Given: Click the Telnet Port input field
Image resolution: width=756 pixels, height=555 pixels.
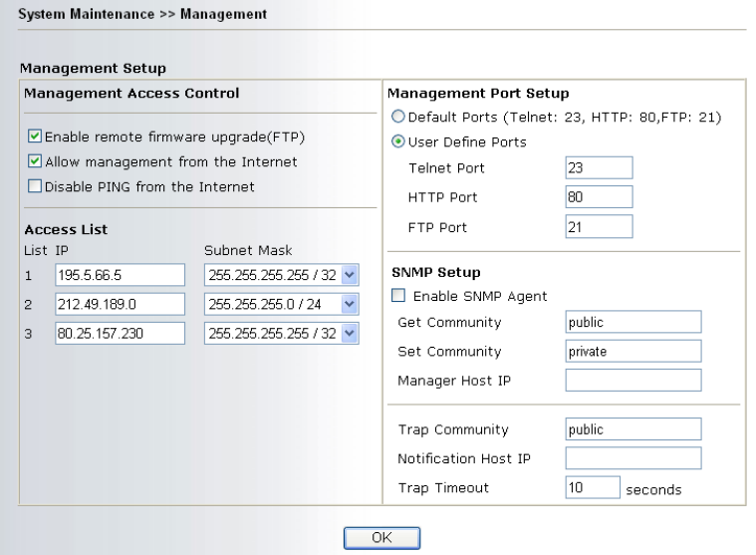Looking at the screenshot, I should point(598,168).
